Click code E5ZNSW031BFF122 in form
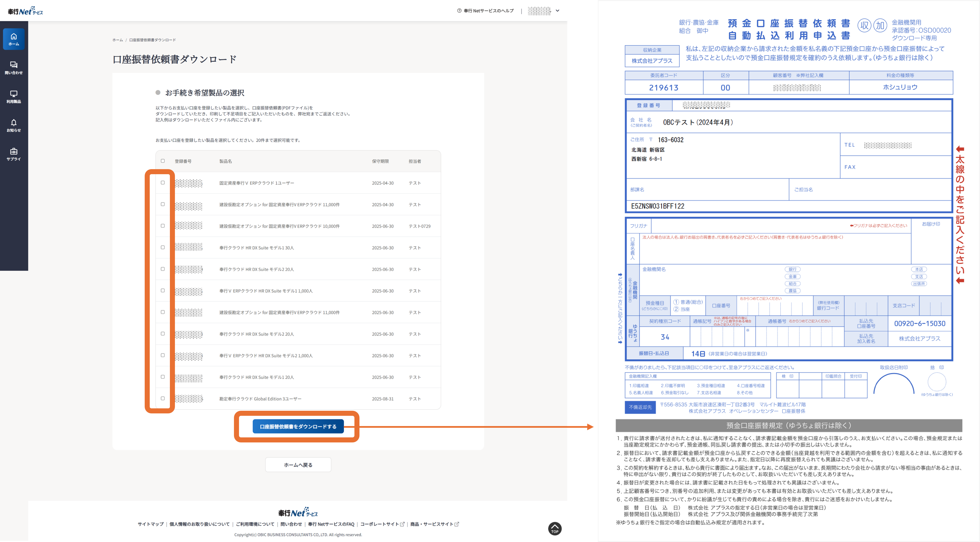980x542 pixels. coord(657,206)
